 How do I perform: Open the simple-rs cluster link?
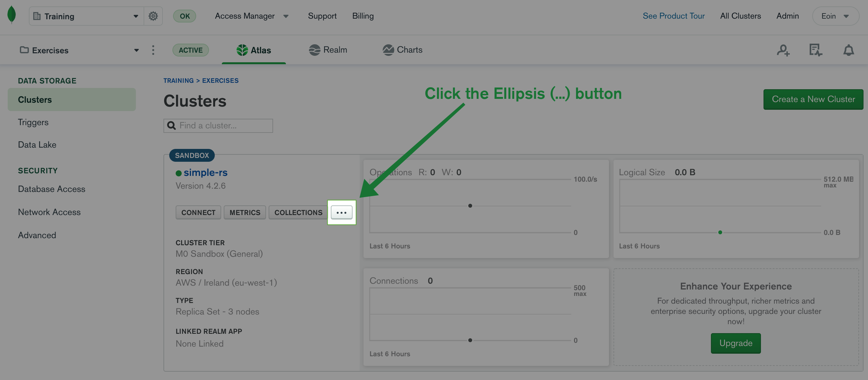coord(205,172)
